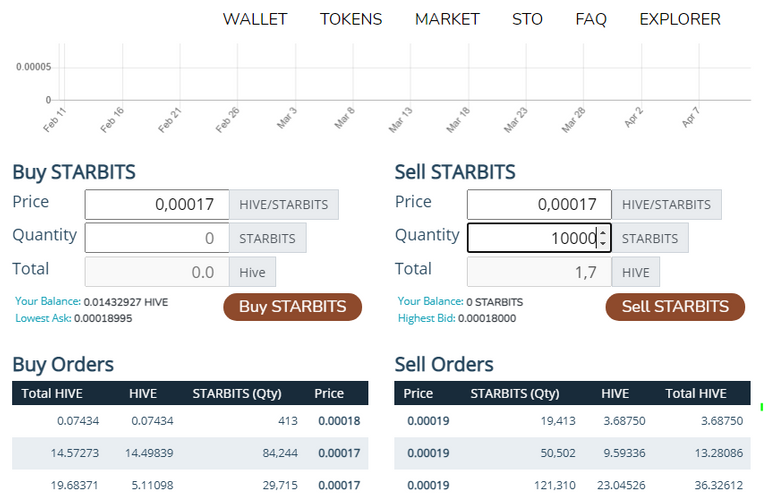Click the Sell STARBITS button

[x=675, y=307]
